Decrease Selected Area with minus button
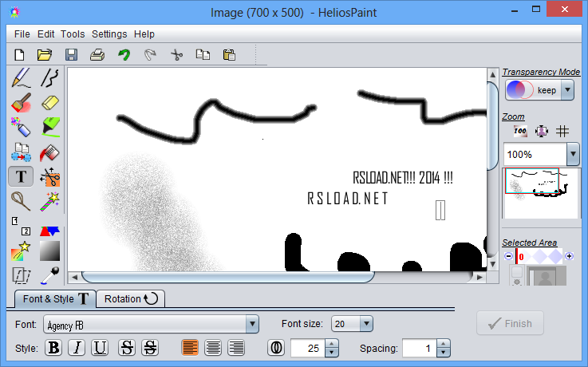 (x=508, y=256)
